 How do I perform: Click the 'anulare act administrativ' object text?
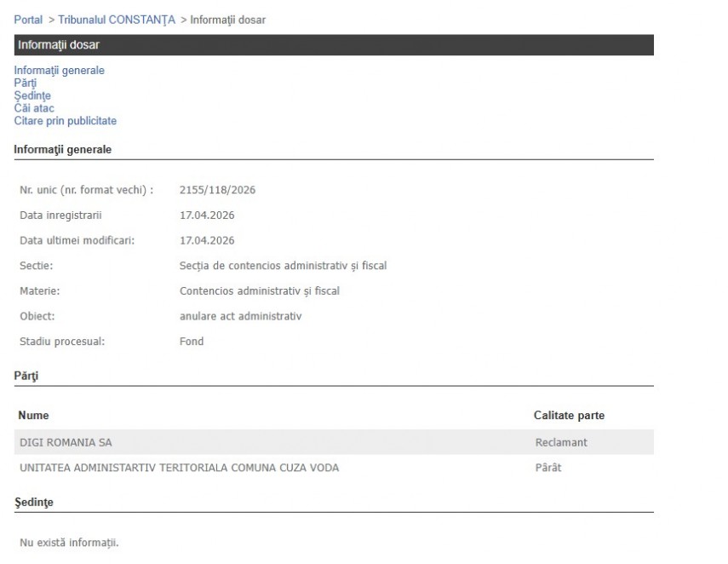pos(241,316)
